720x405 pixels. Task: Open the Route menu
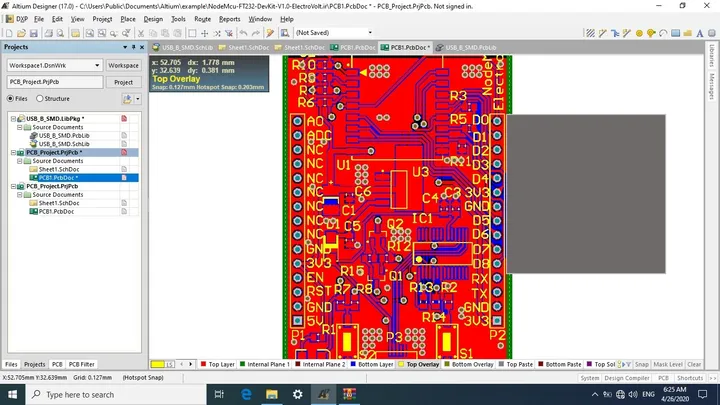pos(202,19)
